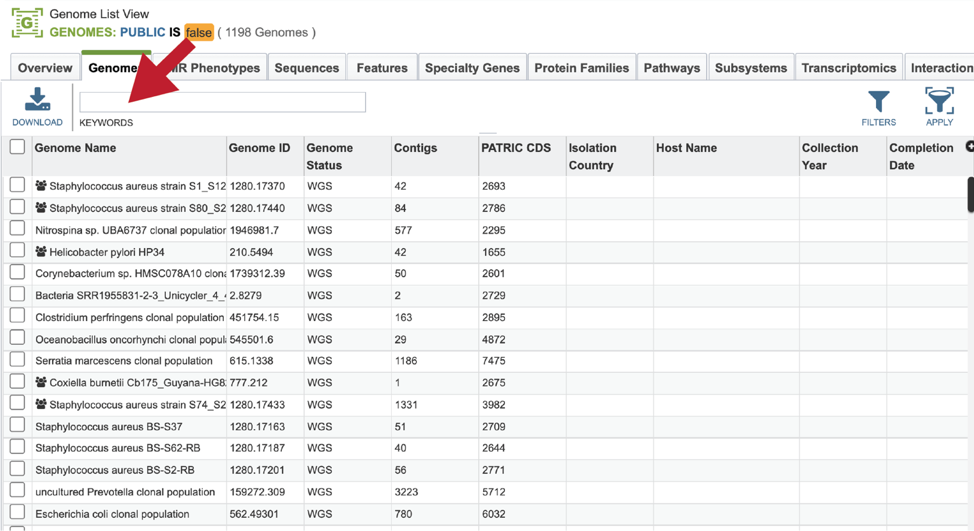Check the Nitrospina sp. UBA6737 row checkbox
This screenshot has height=531, width=974.
pos(17,229)
